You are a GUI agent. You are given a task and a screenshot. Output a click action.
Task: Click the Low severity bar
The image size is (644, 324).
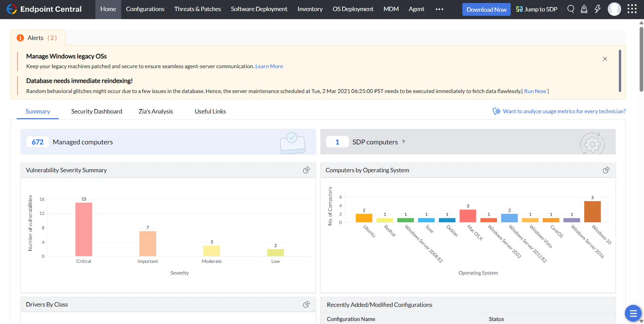tap(276, 253)
